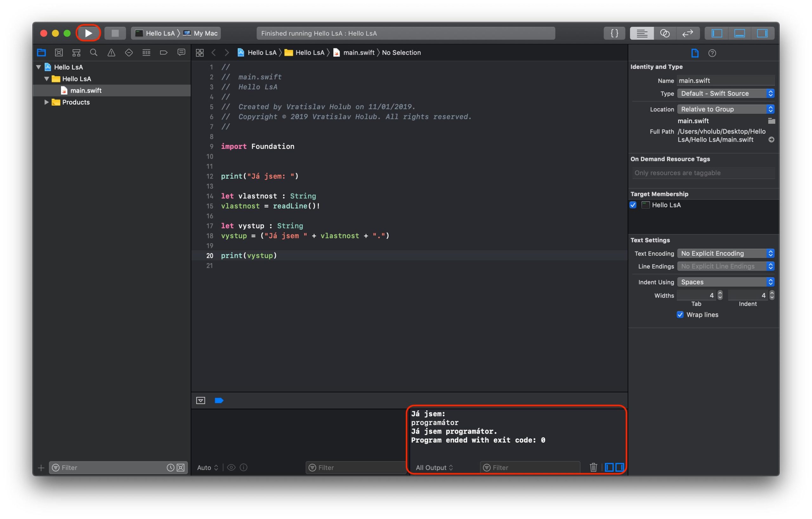
Task: Open the All Output popup menu
Action: (434, 467)
